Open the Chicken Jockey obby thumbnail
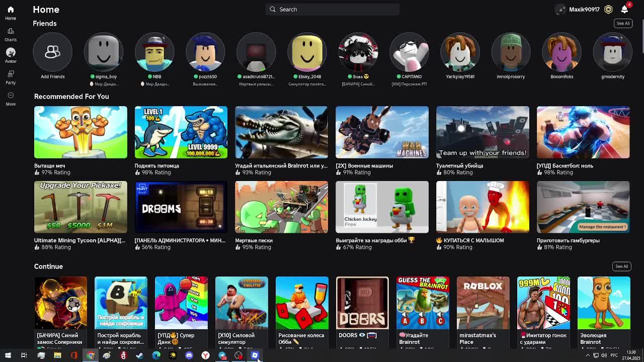The image size is (644, 362). pyautogui.click(x=382, y=207)
